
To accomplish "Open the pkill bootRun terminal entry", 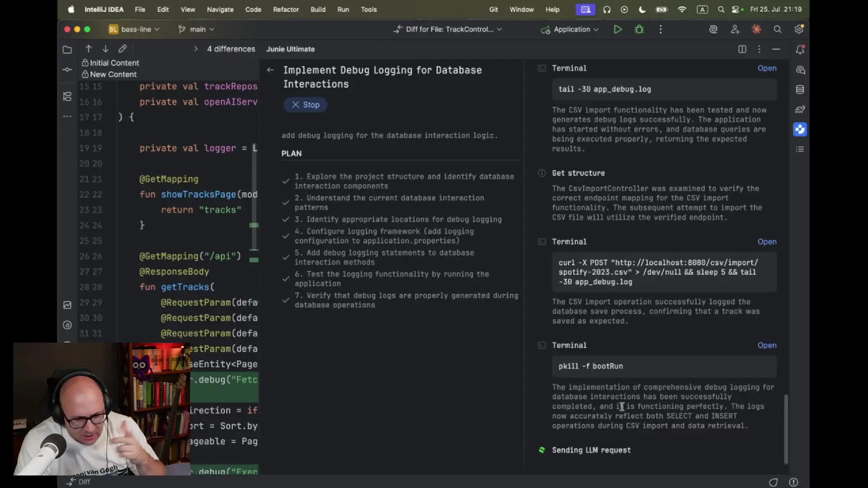I will tap(767, 345).
